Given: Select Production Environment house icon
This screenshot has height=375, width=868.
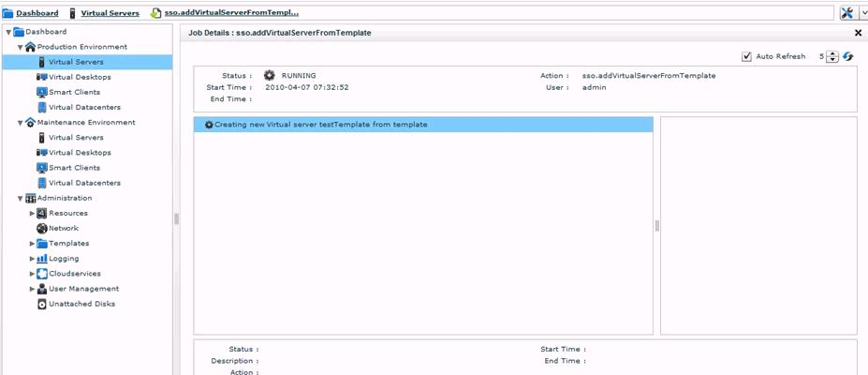Looking at the screenshot, I should tap(31, 47).
